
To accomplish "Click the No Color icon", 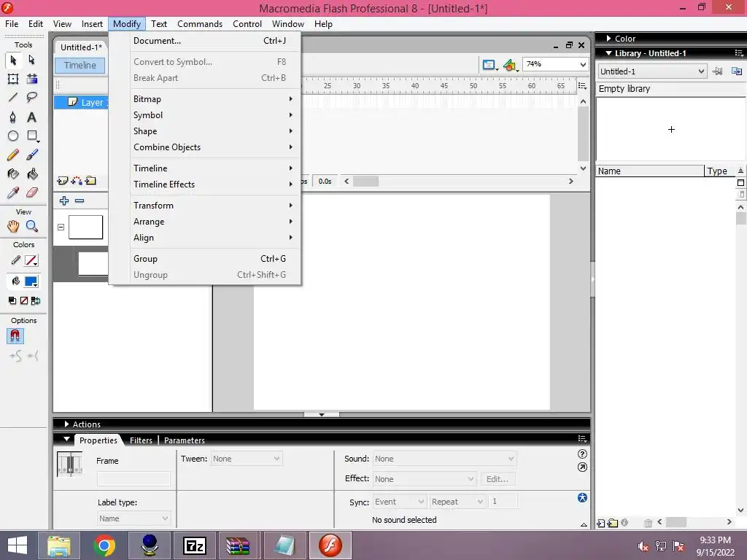I will click(x=24, y=300).
